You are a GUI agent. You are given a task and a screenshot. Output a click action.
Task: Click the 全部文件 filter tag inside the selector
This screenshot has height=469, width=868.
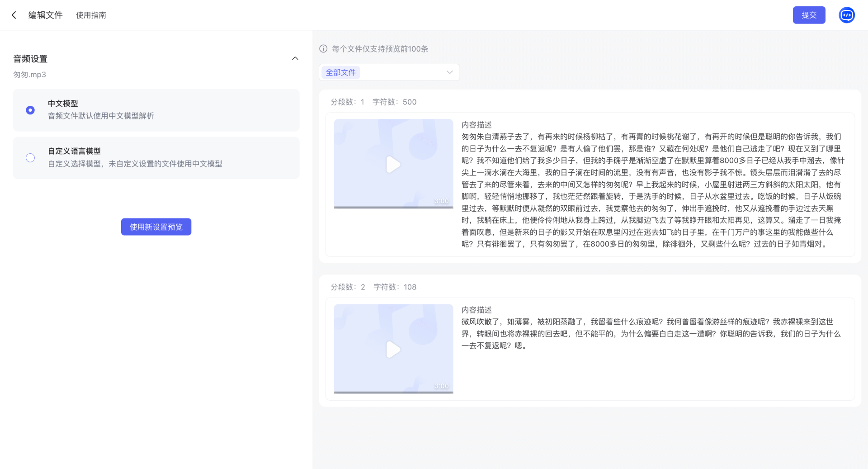pos(341,72)
